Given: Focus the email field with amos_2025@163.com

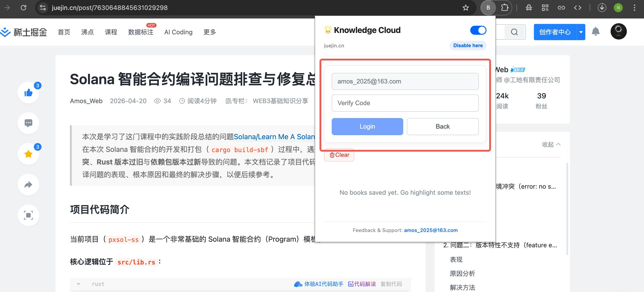Looking at the screenshot, I should [405, 81].
